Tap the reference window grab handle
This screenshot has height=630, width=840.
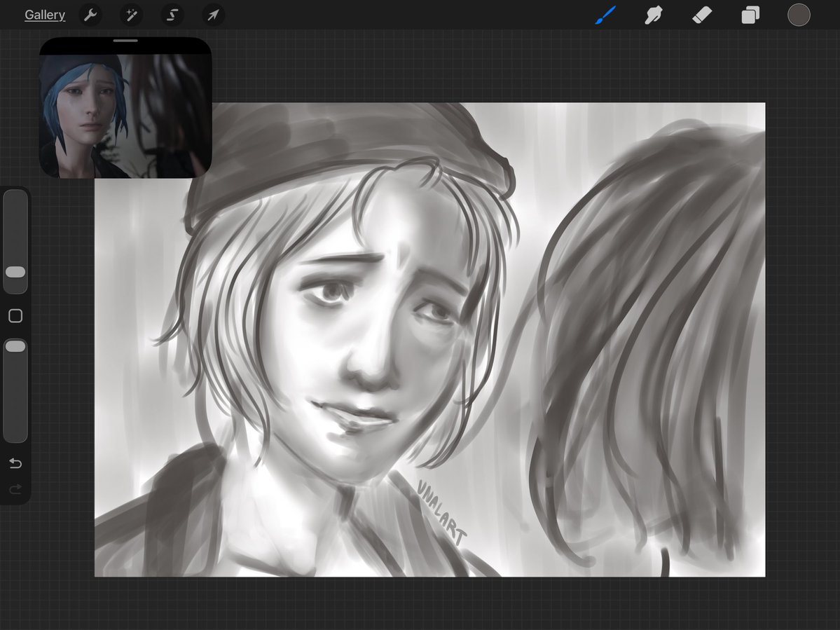point(125,41)
